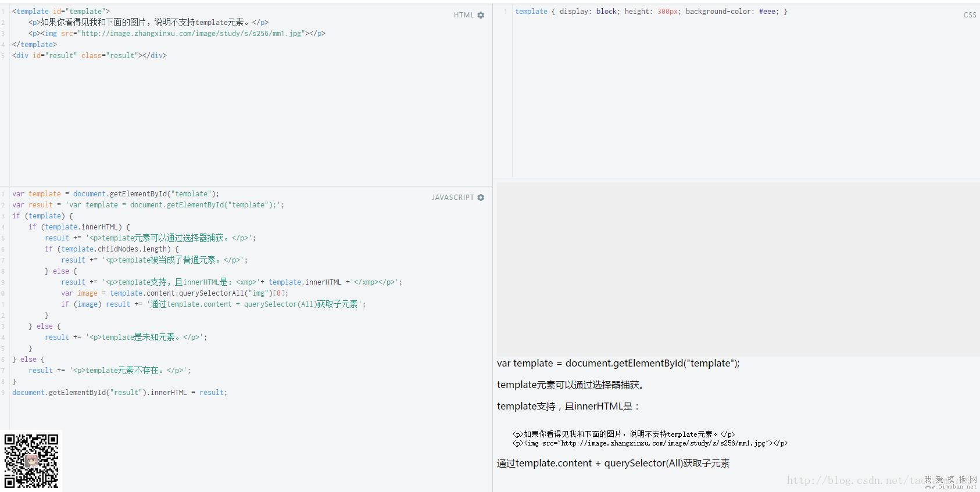Click the 'template是未知元素' JS line
Screen dimensions: 980x492
[x=126, y=337]
